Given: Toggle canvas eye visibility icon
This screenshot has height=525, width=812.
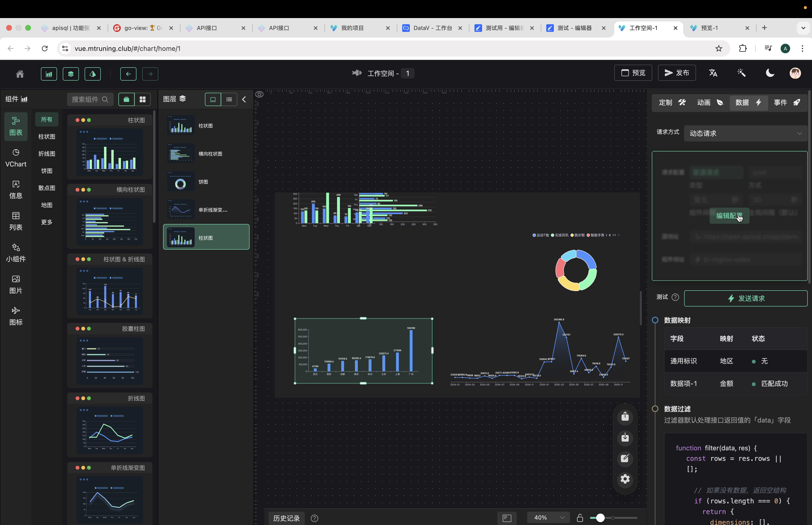Looking at the screenshot, I should (259, 94).
